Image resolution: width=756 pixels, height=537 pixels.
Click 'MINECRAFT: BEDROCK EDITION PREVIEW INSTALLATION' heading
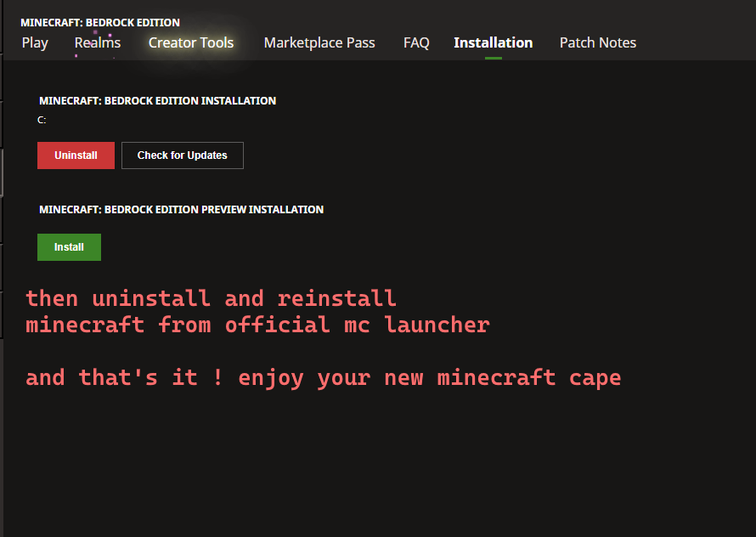pyautogui.click(x=181, y=209)
